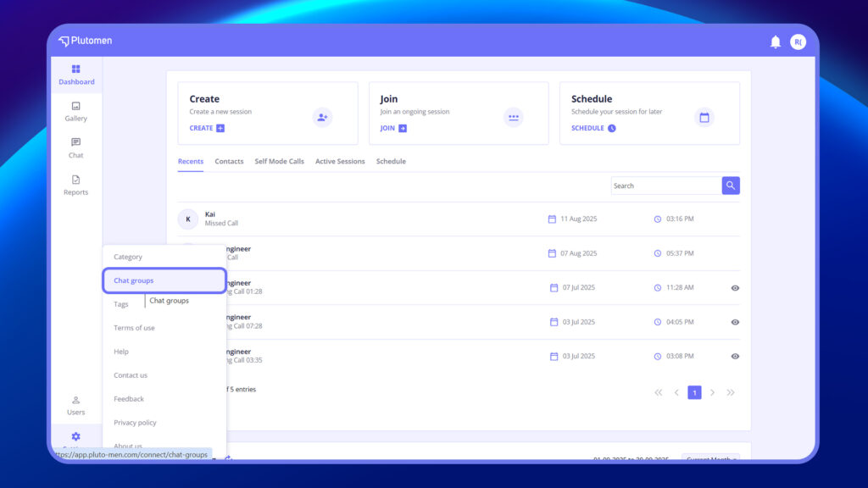Screen dimensions: 868x488
Task: Open the user profile avatar
Action: (x=798, y=42)
